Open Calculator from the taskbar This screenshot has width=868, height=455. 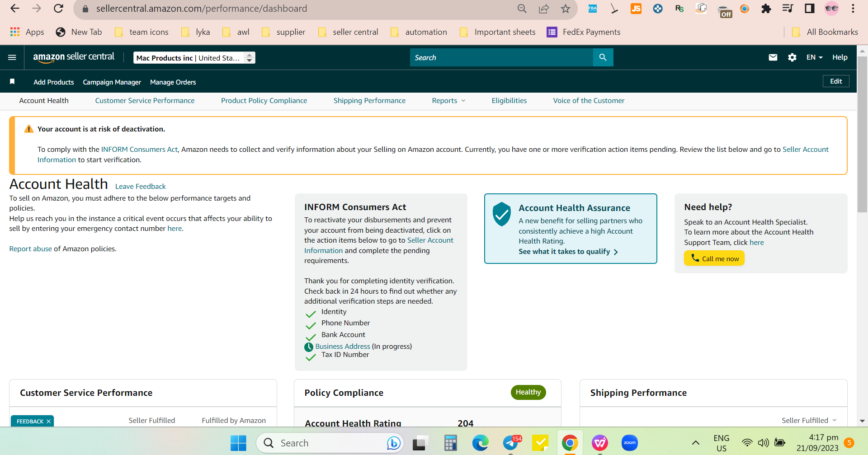point(450,443)
